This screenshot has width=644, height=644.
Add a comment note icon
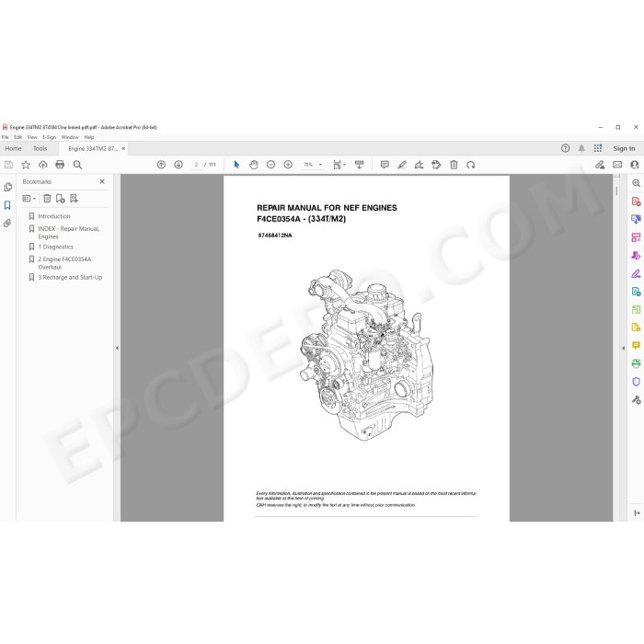tap(385, 165)
